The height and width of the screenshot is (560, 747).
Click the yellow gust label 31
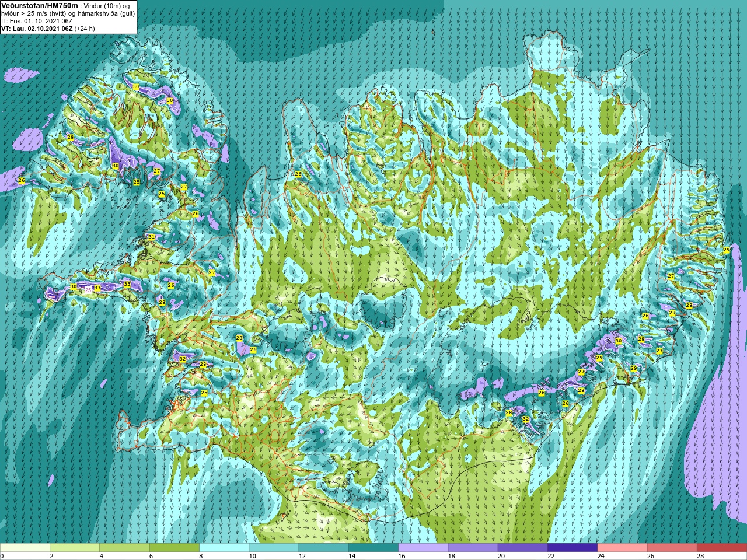(151, 237)
